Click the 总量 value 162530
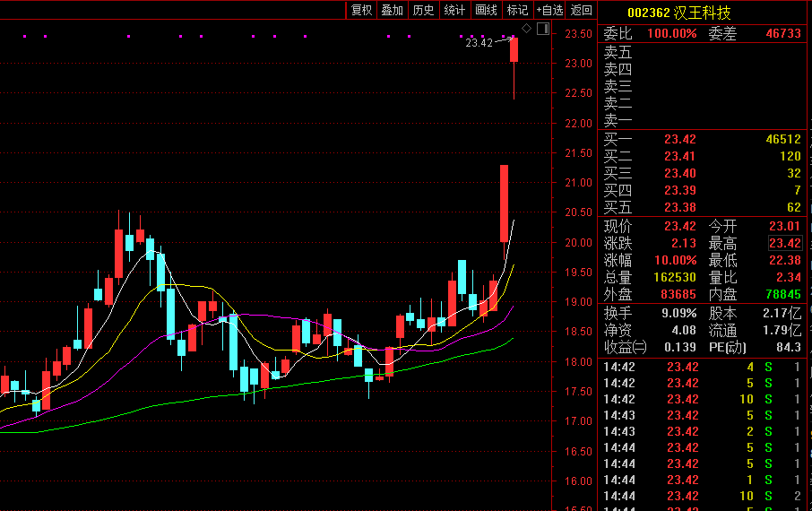The image size is (812, 511). tap(675, 278)
